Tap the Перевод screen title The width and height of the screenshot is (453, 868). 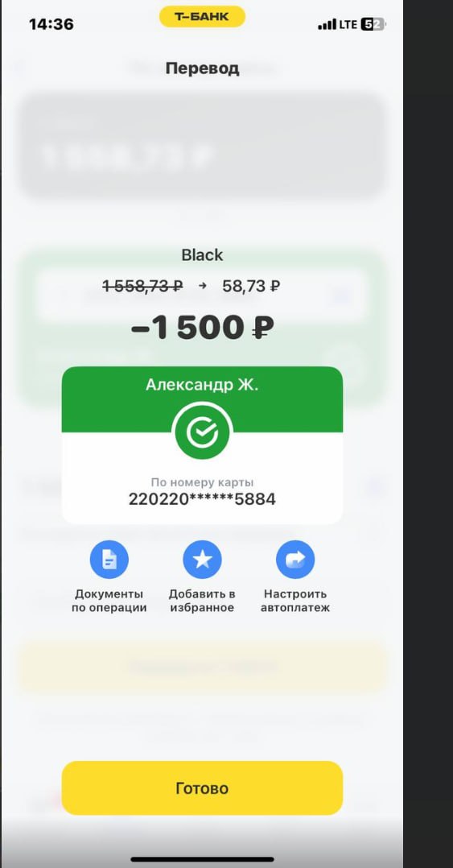(x=203, y=68)
